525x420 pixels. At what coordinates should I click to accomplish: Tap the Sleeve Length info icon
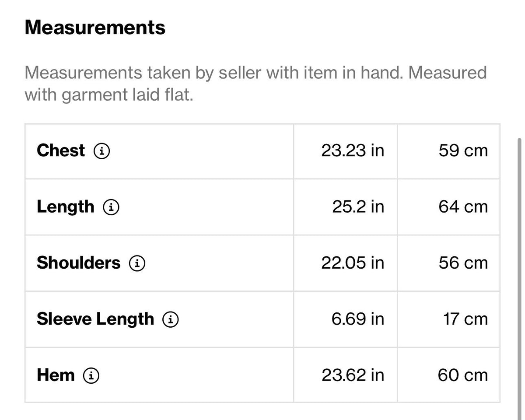(171, 320)
